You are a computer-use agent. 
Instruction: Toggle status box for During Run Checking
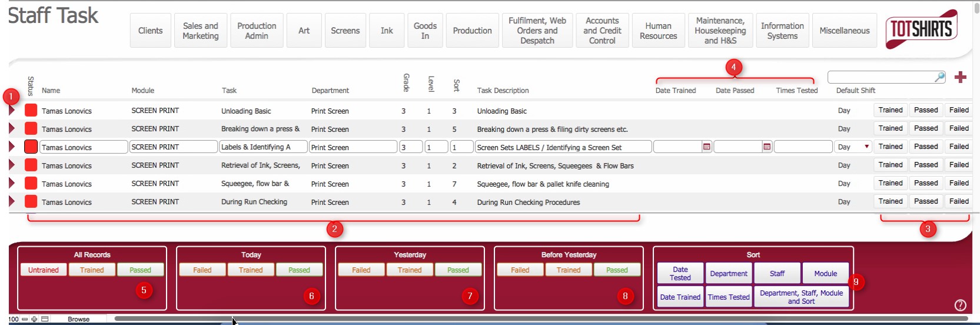point(31,202)
